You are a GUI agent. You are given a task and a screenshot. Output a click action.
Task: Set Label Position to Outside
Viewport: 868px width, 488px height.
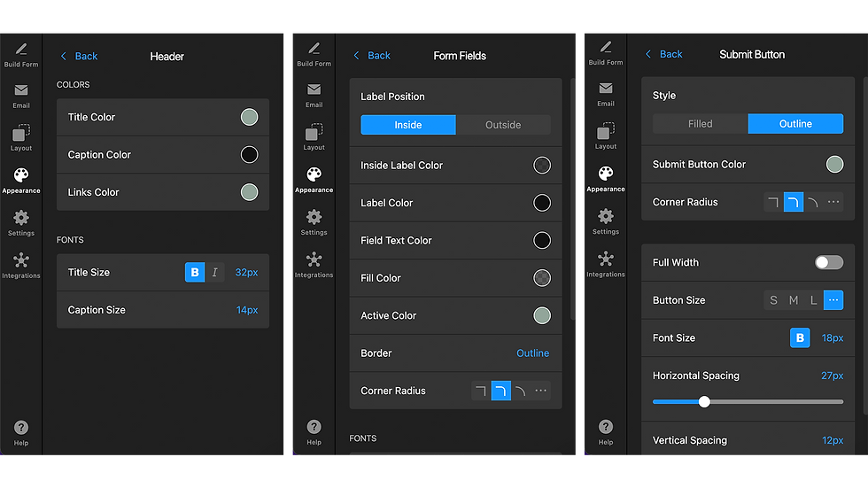pos(503,125)
